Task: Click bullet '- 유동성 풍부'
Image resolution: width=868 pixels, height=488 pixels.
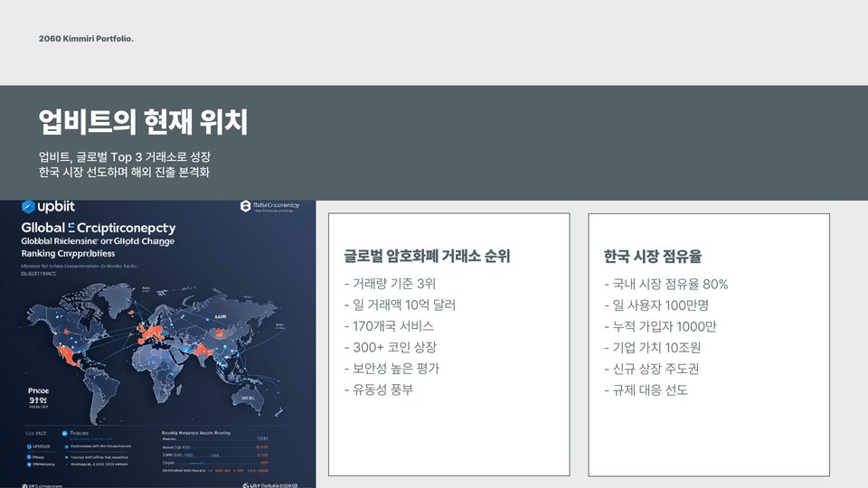Action: coord(379,389)
